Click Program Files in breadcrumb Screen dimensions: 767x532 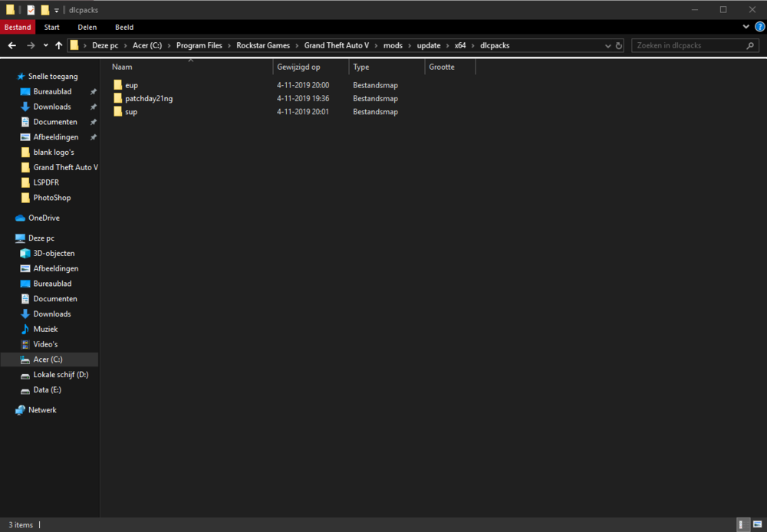pos(199,45)
